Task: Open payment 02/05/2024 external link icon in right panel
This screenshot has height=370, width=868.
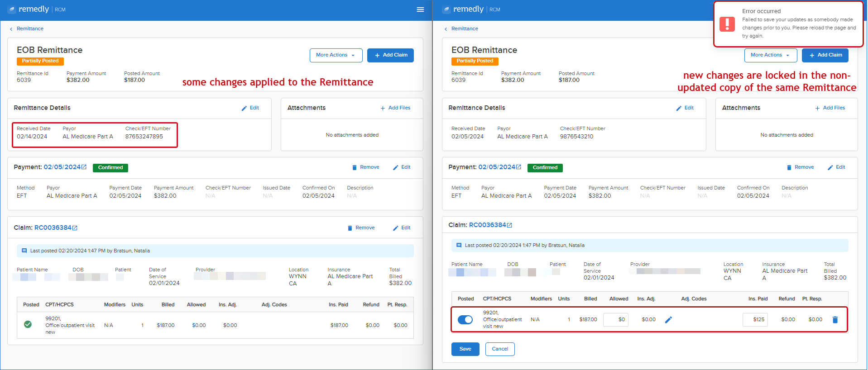Action: 518,167
